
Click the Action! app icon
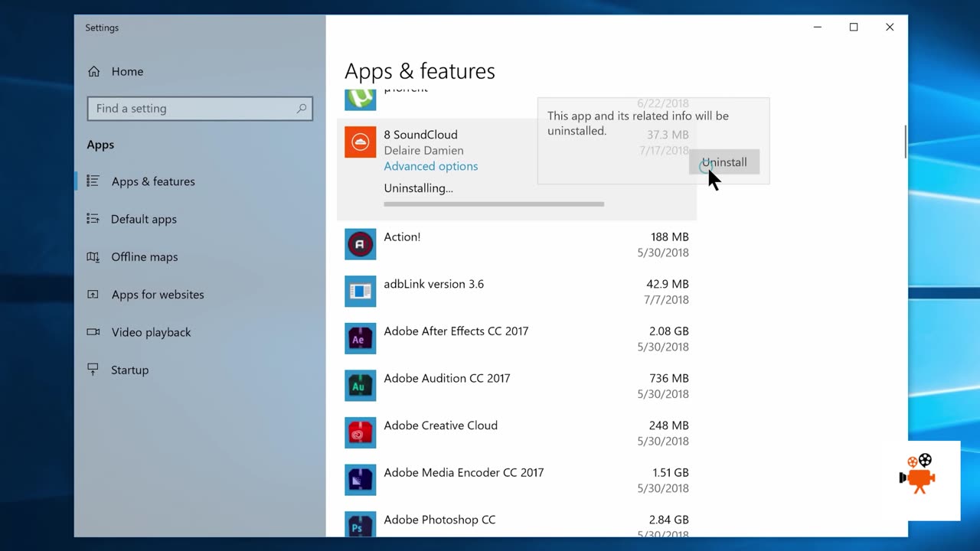pyautogui.click(x=360, y=244)
